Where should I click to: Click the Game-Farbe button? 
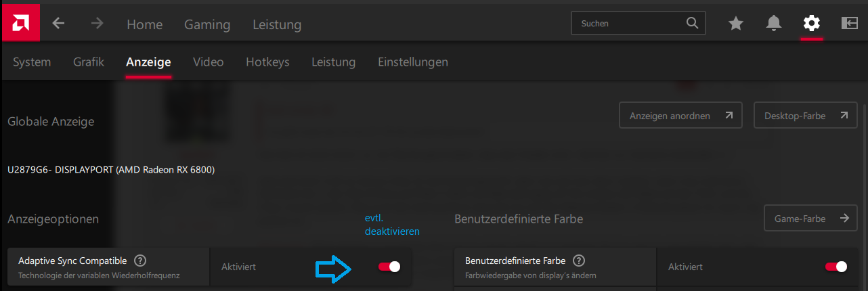click(x=811, y=219)
